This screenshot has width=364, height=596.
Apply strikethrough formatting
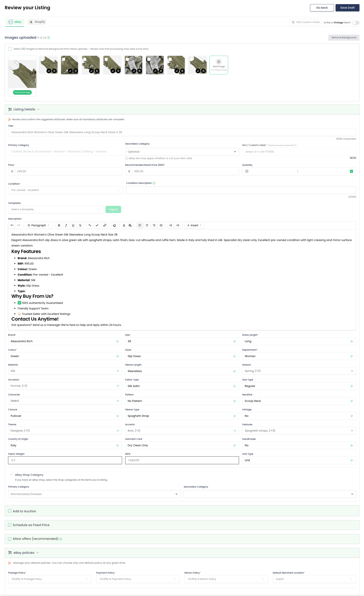80,225
